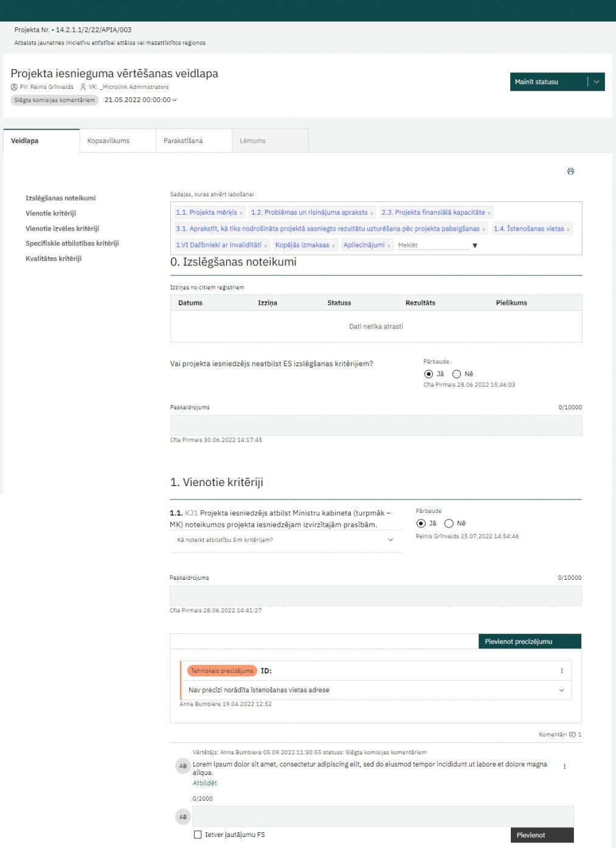Expand 'Kā noteikt atbilstību šim kritērijam?'
This screenshot has width=616, height=848.
[x=390, y=540]
